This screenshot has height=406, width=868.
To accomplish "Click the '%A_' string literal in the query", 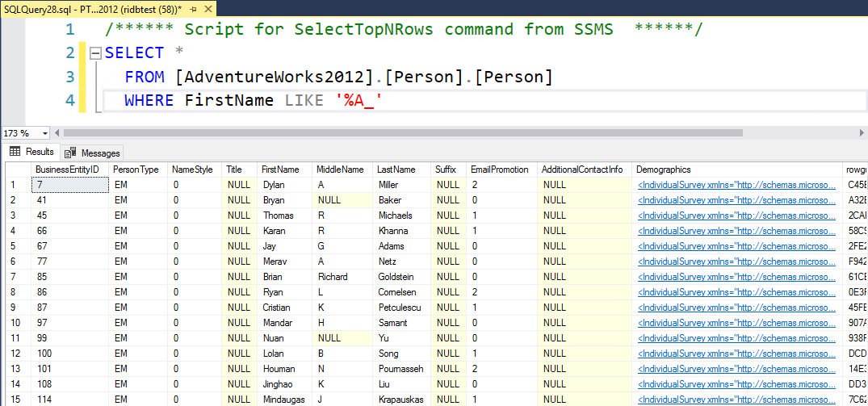I will (x=359, y=101).
